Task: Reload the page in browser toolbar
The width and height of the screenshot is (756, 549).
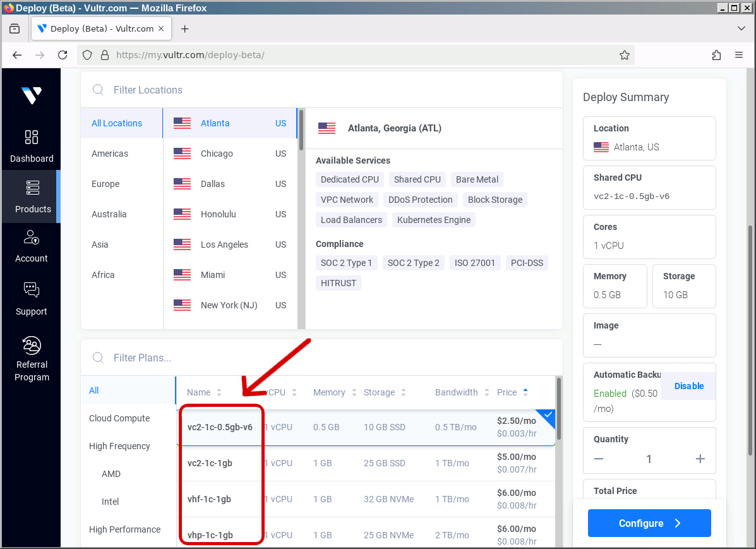Action: [x=63, y=55]
